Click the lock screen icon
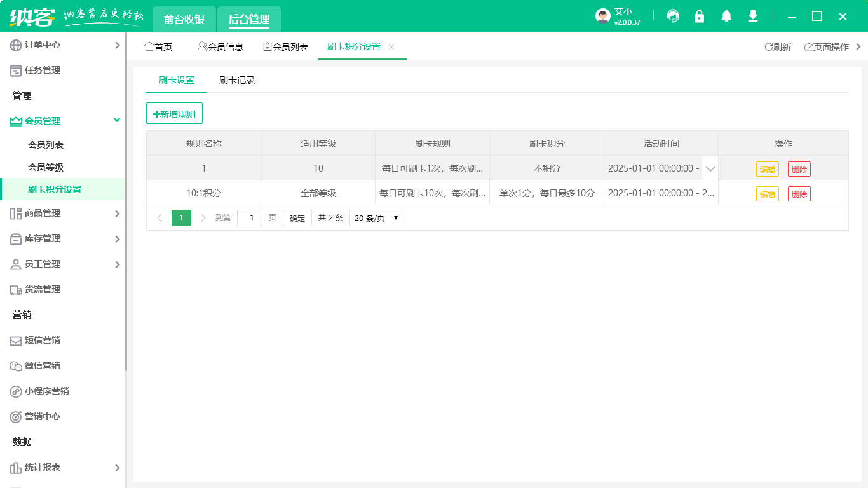This screenshot has height=488, width=868. point(699,16)
